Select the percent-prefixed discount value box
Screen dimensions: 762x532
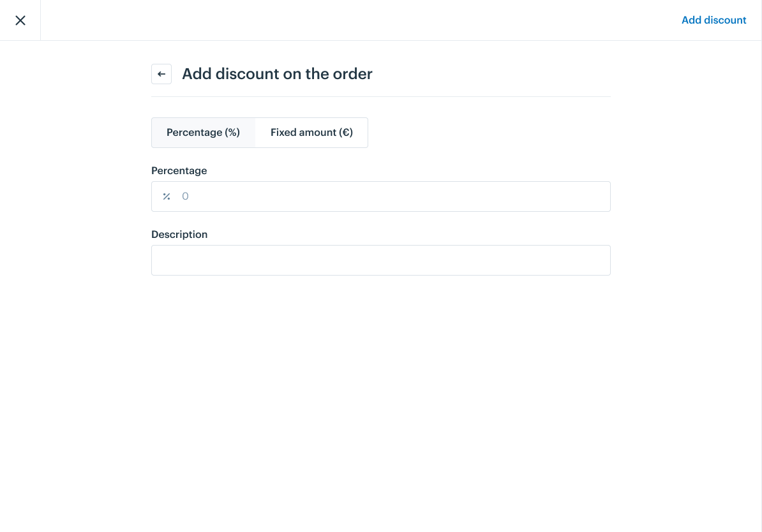pos(380,196)
